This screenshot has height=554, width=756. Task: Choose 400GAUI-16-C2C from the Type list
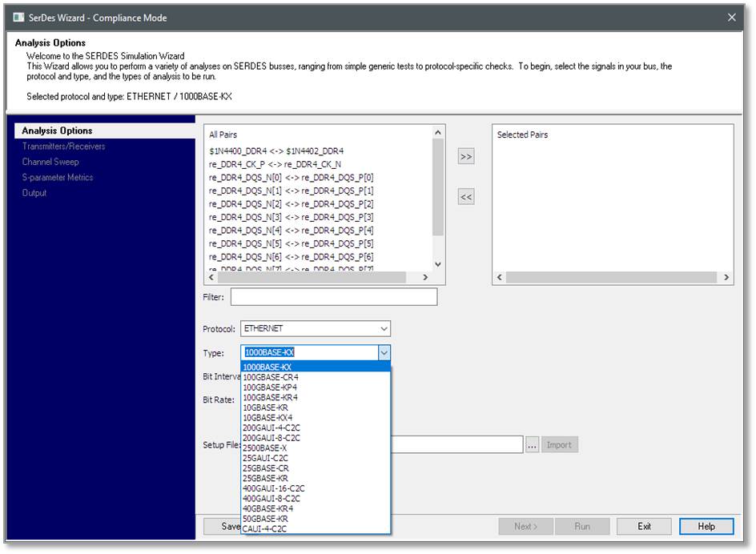316,488
